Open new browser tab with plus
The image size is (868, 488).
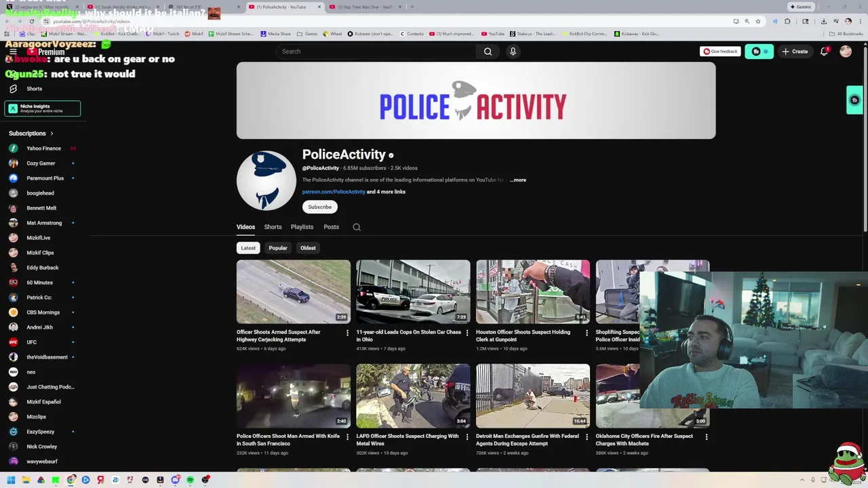[x=412, y=7]
